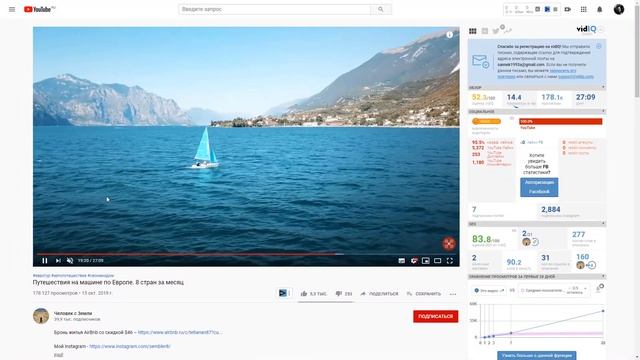This screenshot has height=360, width=640.
Task: Open the create video camera icon
Action: point(568,9)
